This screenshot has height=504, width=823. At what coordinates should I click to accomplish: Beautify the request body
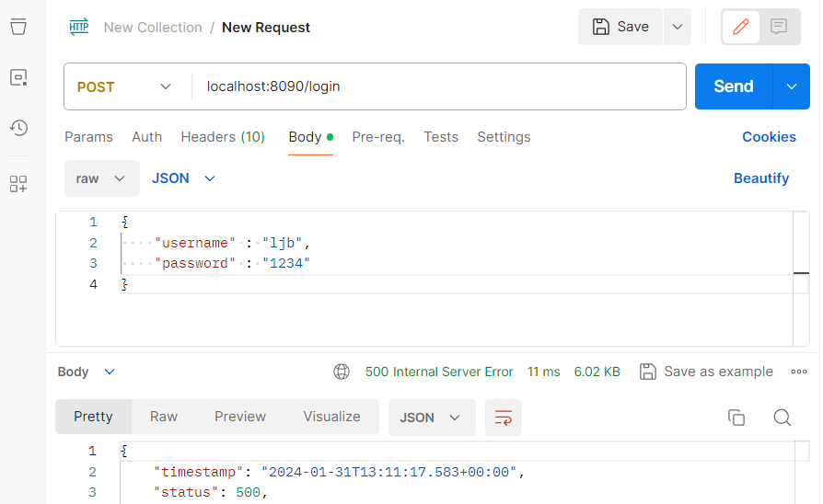[x=761, y=178]
